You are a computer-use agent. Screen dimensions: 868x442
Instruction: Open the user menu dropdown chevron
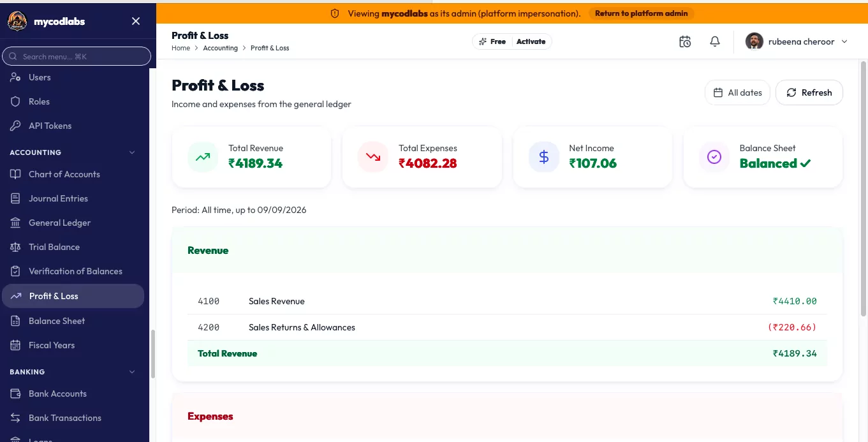coord(844,41)
